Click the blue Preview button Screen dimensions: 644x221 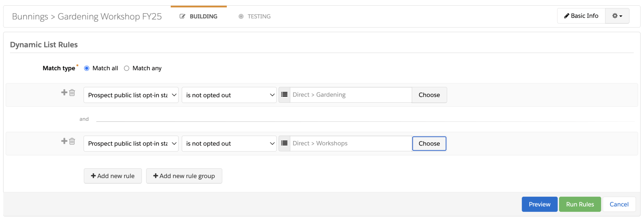[x=539, y=204]
